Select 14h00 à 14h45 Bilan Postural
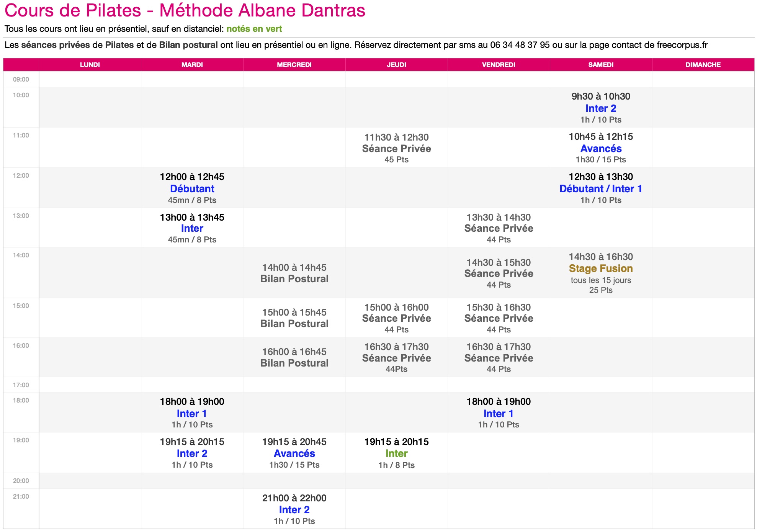 (294, 273)
